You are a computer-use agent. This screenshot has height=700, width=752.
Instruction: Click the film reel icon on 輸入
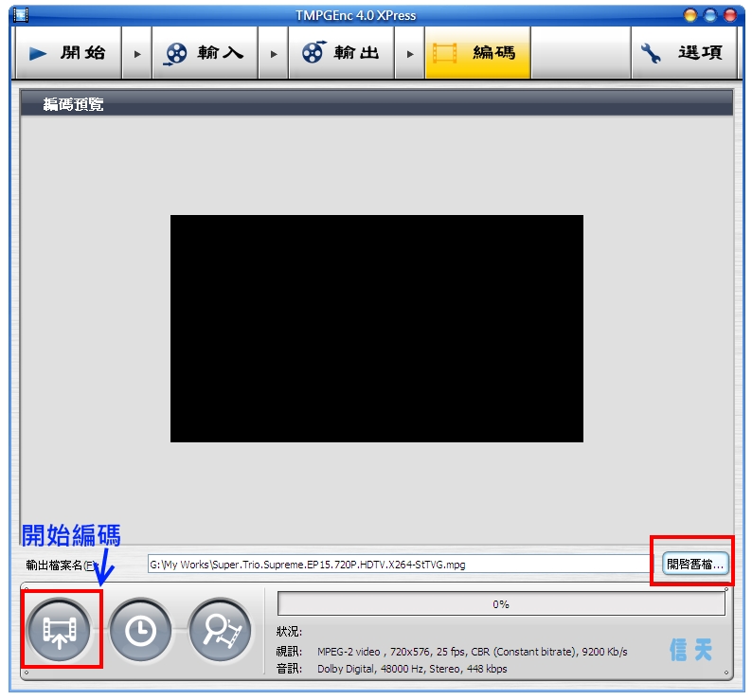175,53
